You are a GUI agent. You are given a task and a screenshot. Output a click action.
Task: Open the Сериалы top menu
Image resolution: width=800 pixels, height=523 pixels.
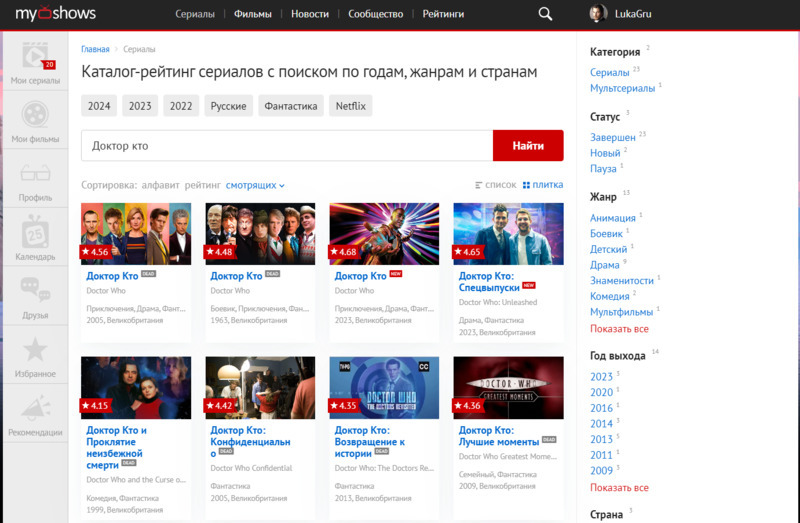[195, 14]
